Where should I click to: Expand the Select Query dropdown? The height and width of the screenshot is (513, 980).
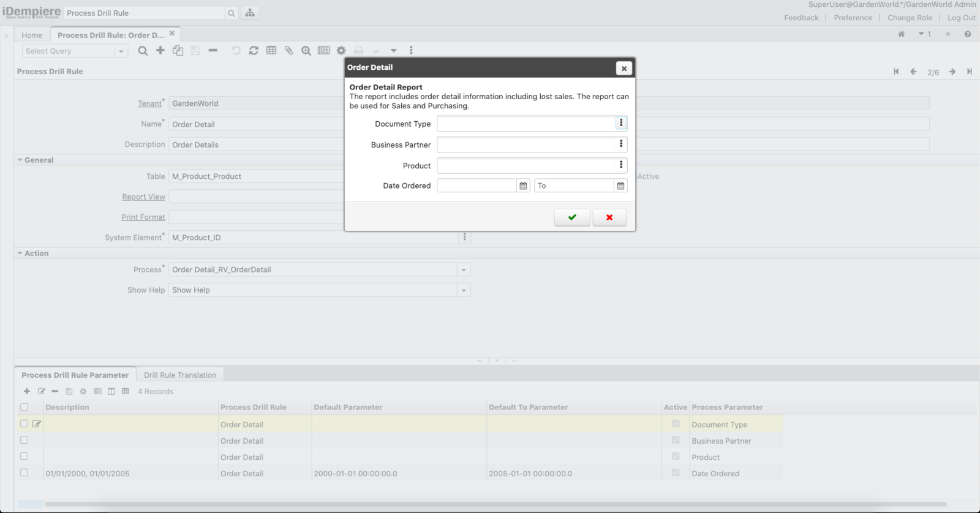[x=121, y=51]
